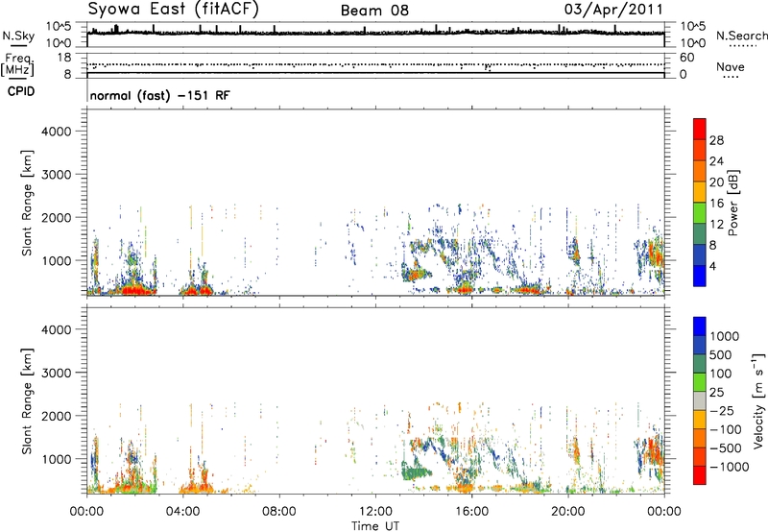This screenshot has height=532, width=768.
Task: Click 'Slant Range [km]' label of velocity plot
Action: click(x=28, y=401)
